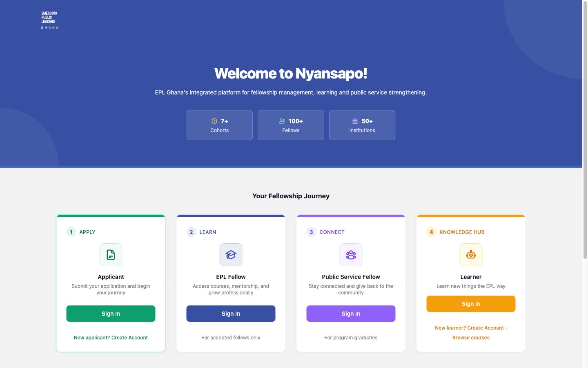This screenshot has width=588, height=368.
Task: Click the Cohorts stat card
Action: pos(220,125)
